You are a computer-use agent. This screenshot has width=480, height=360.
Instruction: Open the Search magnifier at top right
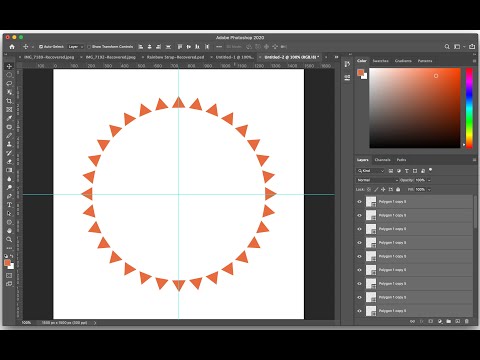pyautogui.click(x=447, y=47)
